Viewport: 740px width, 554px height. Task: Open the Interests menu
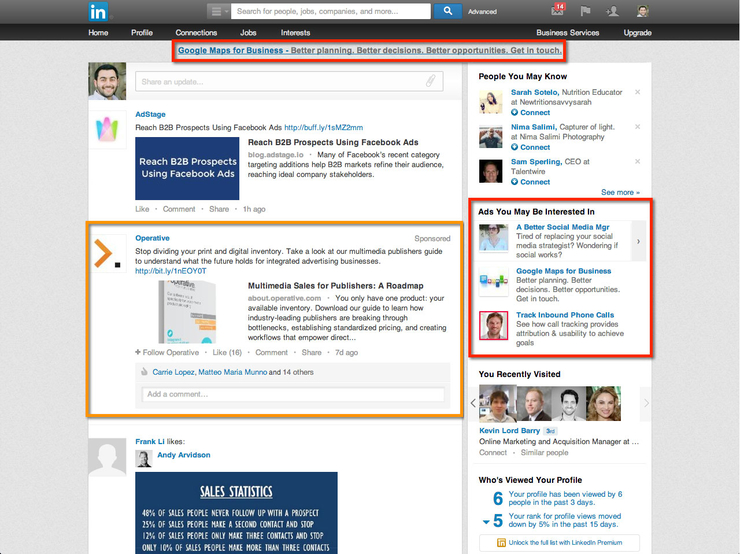tap(295, 33)
